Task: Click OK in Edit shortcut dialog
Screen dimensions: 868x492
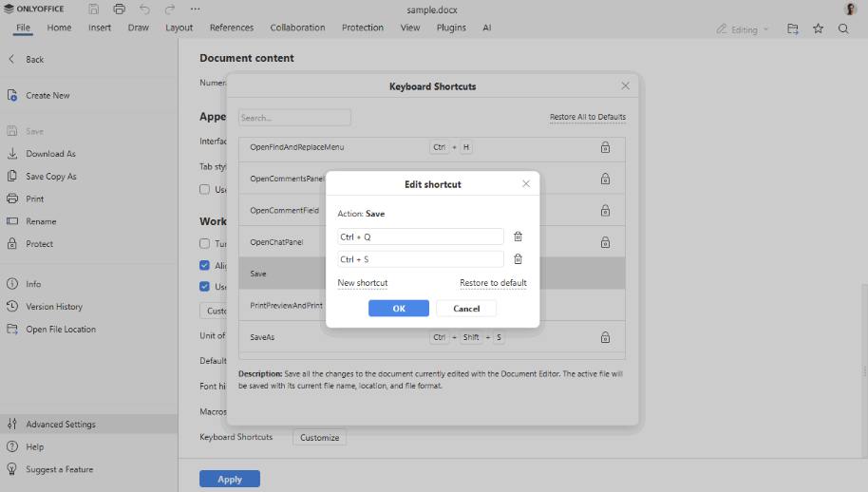Action: [399, 309]
